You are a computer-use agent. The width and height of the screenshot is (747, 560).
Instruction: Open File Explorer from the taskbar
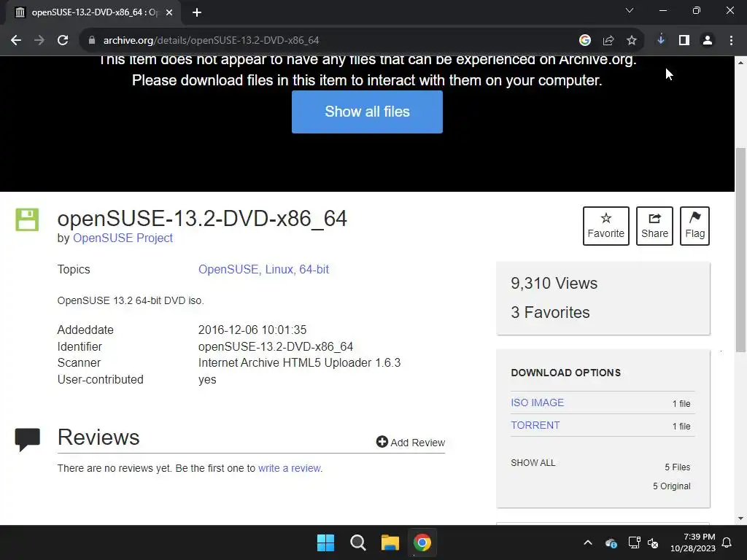click(x=390, y=542)
